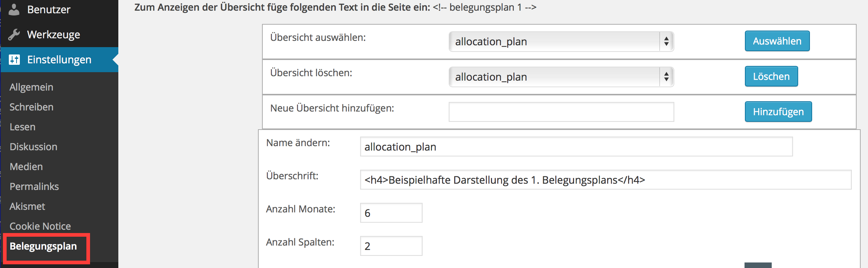Viewport: 868px width, 268px height.
Task: Click the Benutzer user icon
Action: (x=14, y=9)
